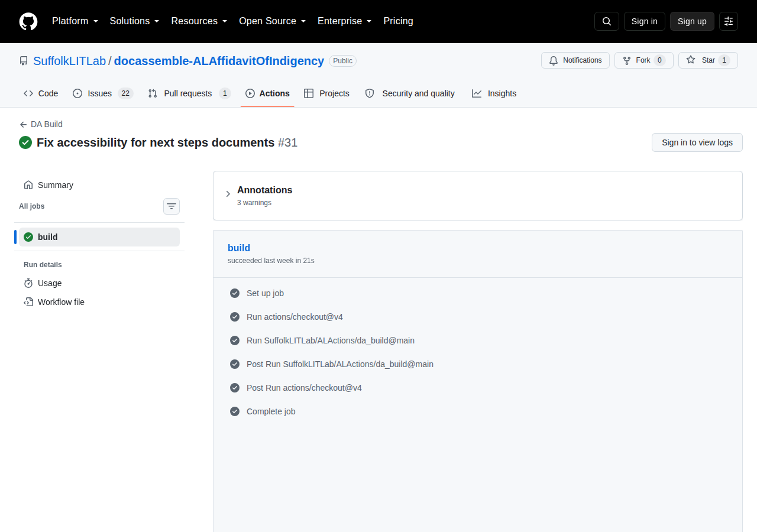The width and height of the screenshot is (757, 532).
Task: Click the check icon beside Set up job
Action: 235,293
